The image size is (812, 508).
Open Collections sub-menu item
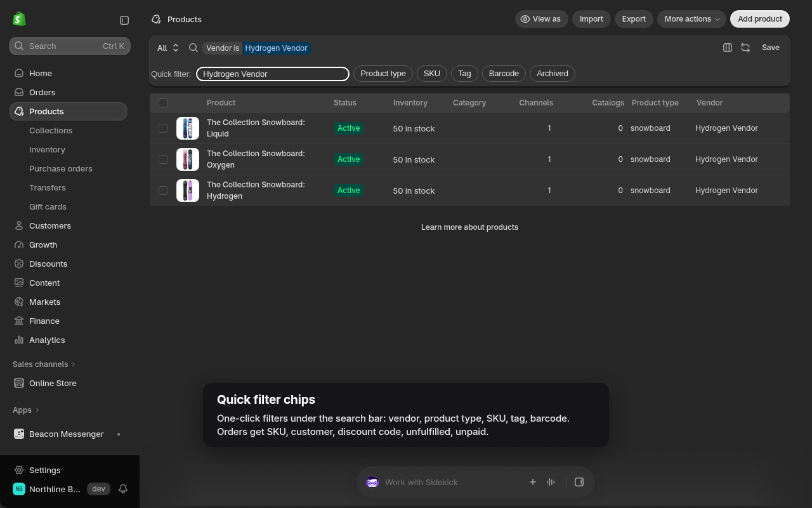51,130
